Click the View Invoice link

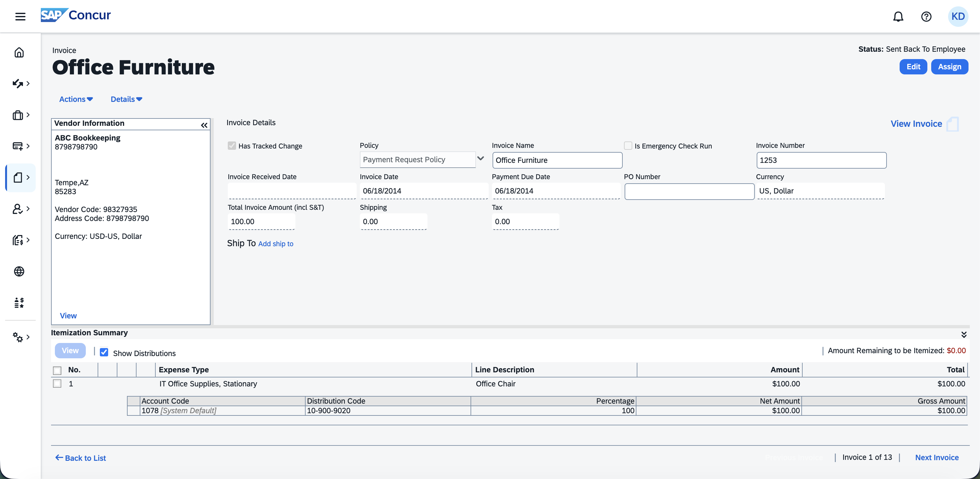916,124
